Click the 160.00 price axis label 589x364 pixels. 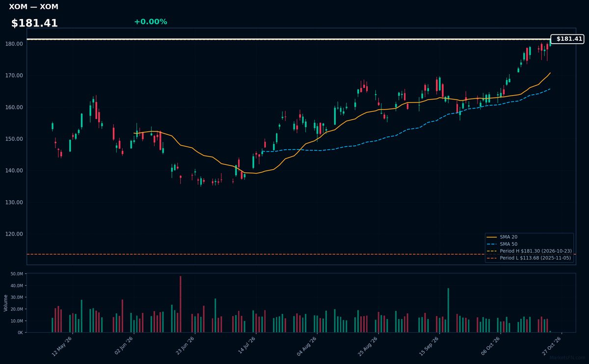(15, 107)
